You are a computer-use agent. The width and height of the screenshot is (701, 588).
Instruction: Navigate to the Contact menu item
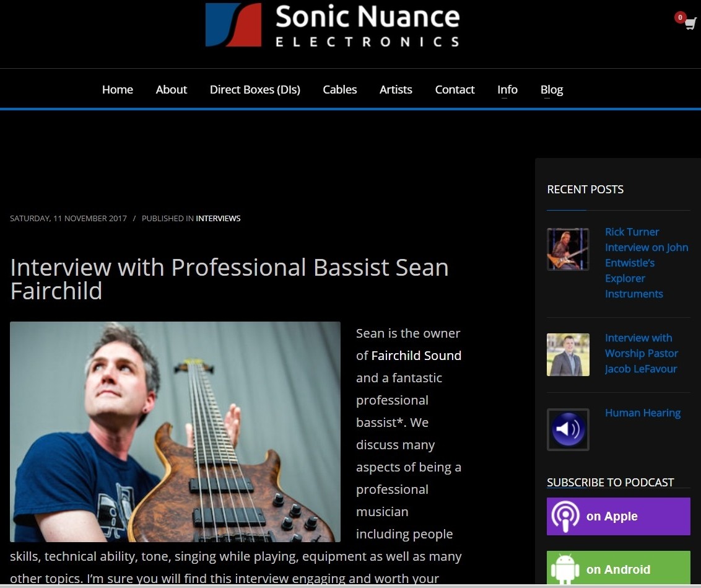pos(455,89)
